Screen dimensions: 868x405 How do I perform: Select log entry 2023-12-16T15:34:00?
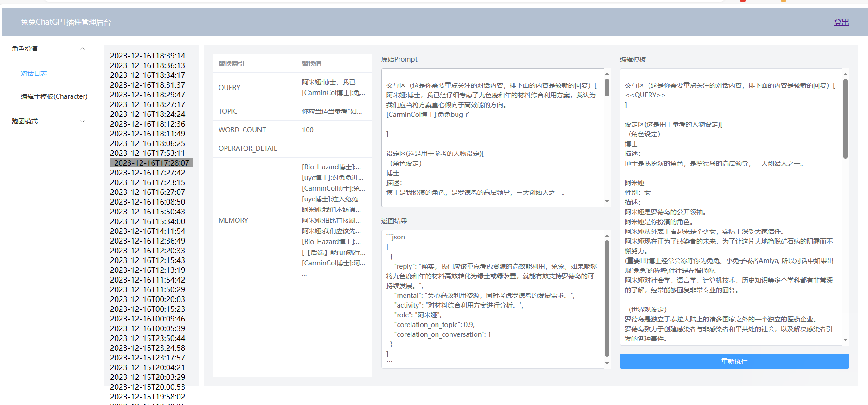(148, 221)
